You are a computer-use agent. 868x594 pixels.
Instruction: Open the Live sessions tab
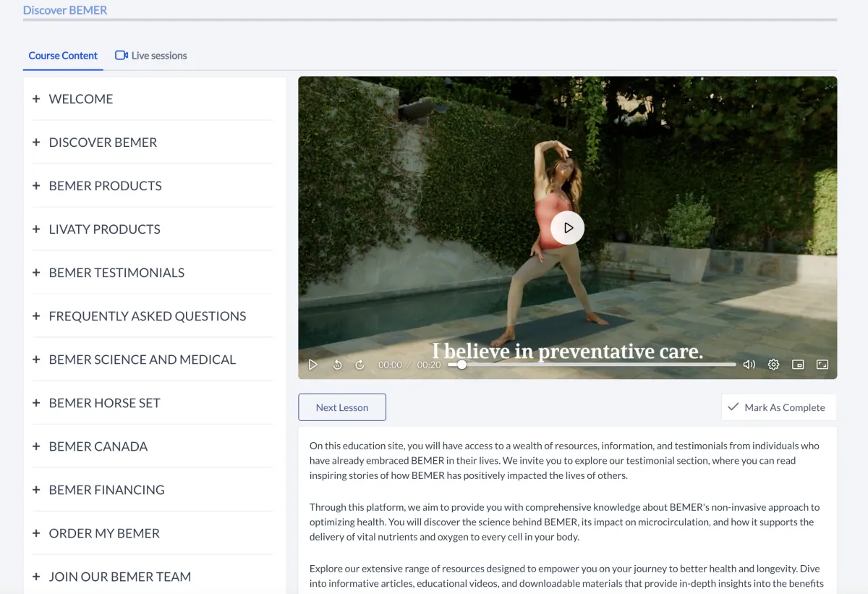[x=151, y=56]
